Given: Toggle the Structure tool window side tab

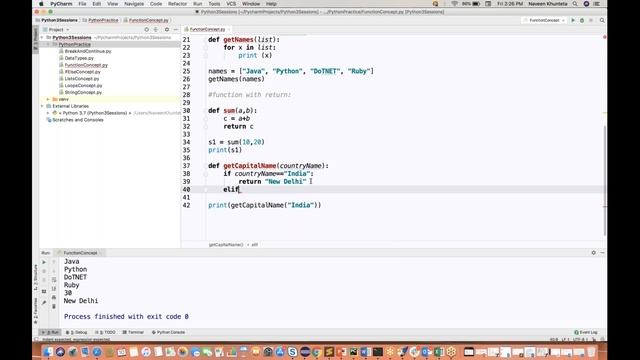Looking at the screenshot, I should point(36,278).
